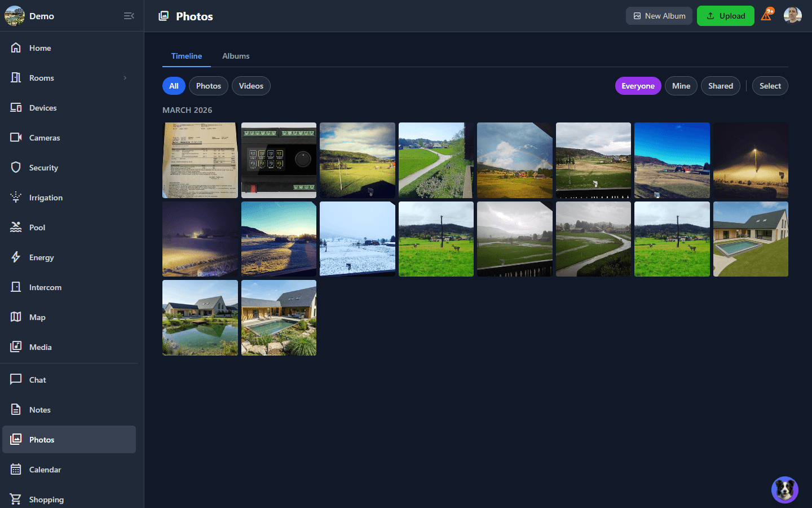Open notifications with the 9+ alert icon
Image resolution: width=812 pixels, height=508 pixels.
[766, 15]
